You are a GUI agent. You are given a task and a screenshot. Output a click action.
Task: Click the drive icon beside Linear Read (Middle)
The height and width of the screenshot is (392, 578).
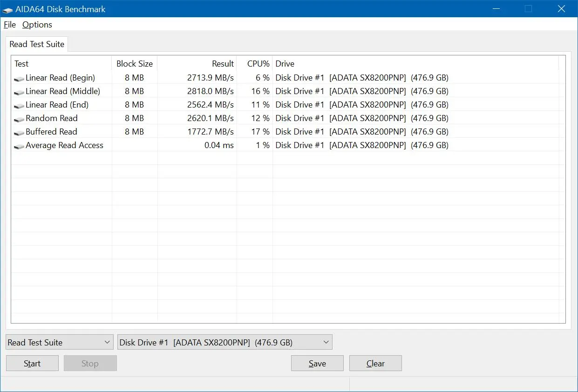tap(19, 92)
